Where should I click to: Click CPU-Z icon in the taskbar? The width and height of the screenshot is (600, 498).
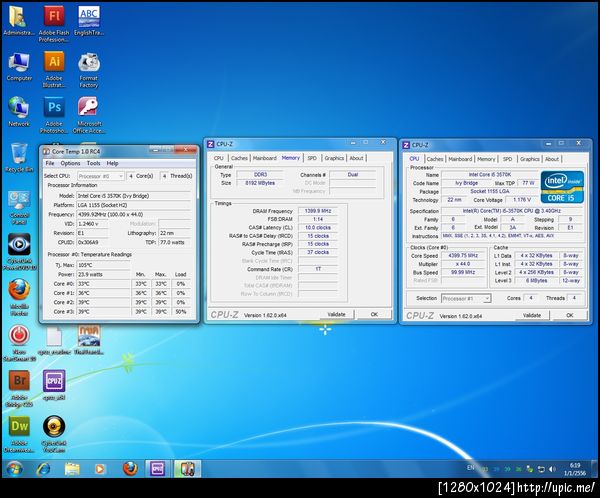pyautogui.click(x=157, y=468)
